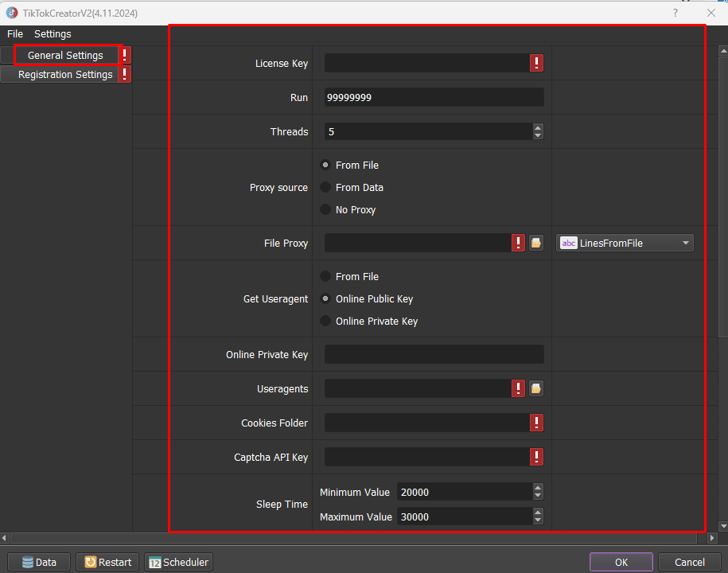This screenshot has width=728, height=573.
Task: Click the Online Private Key input field
Action: tap(434, 354)
